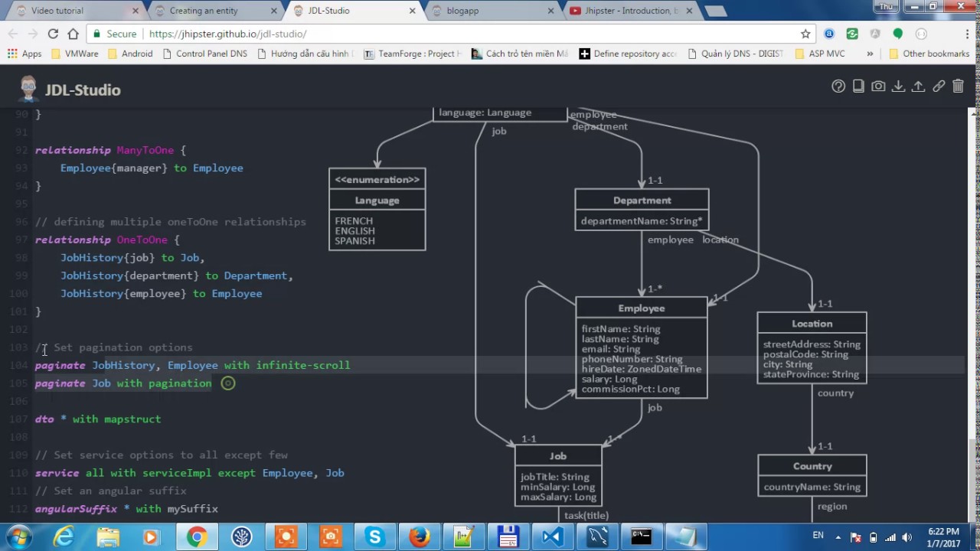The image size is (980, 551).
Task: Open Firefox from the taskbar
Action: tap(419, 537)
